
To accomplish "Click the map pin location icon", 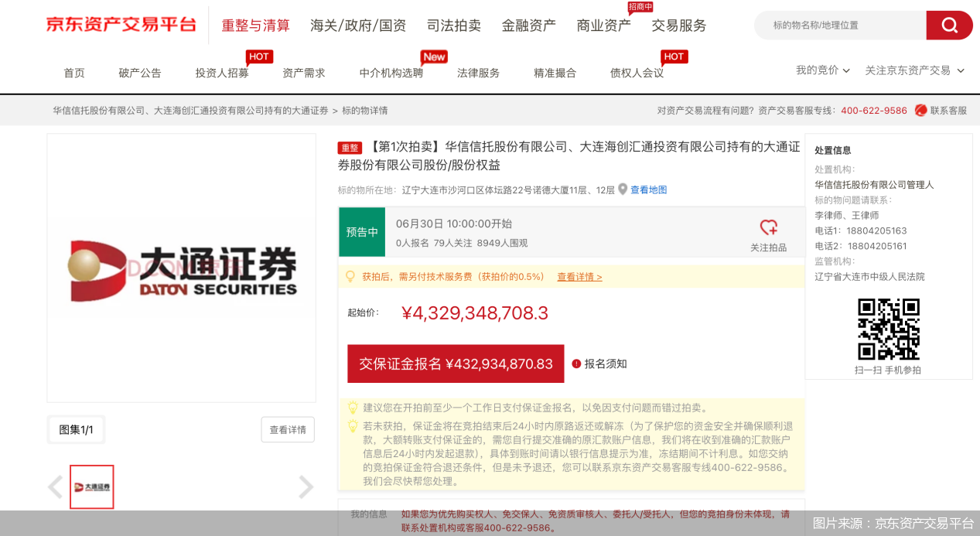I will tap(623, 189).
